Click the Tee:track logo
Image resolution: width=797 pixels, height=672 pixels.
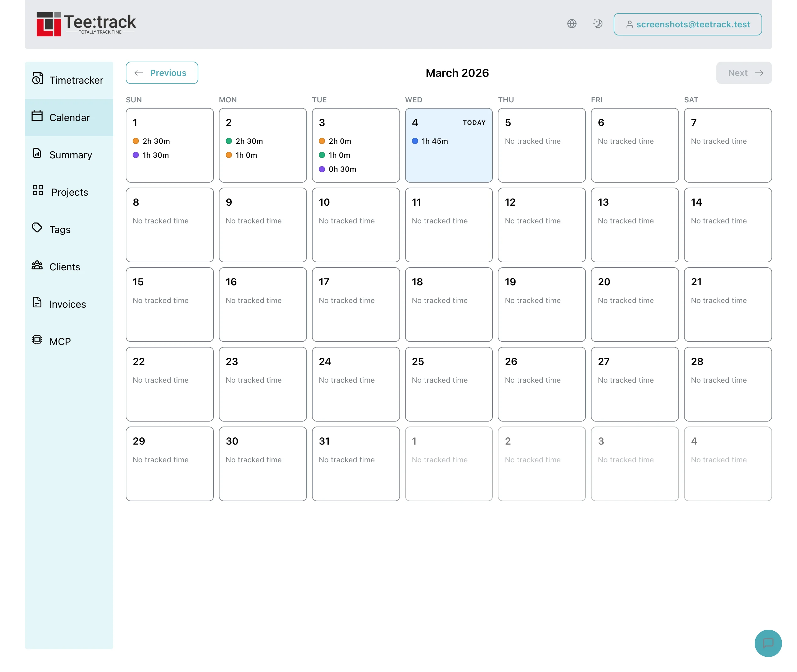click(x=86, y=24)
